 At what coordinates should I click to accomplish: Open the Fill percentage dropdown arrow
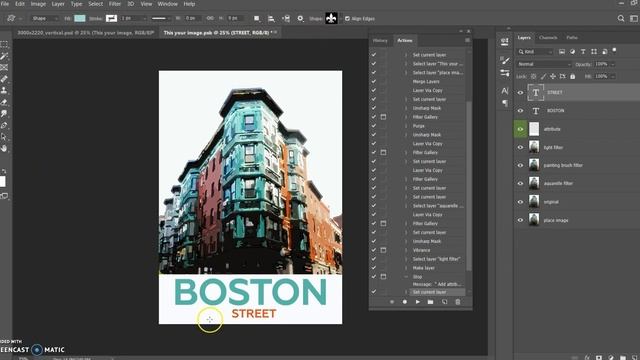pos(612,76)
